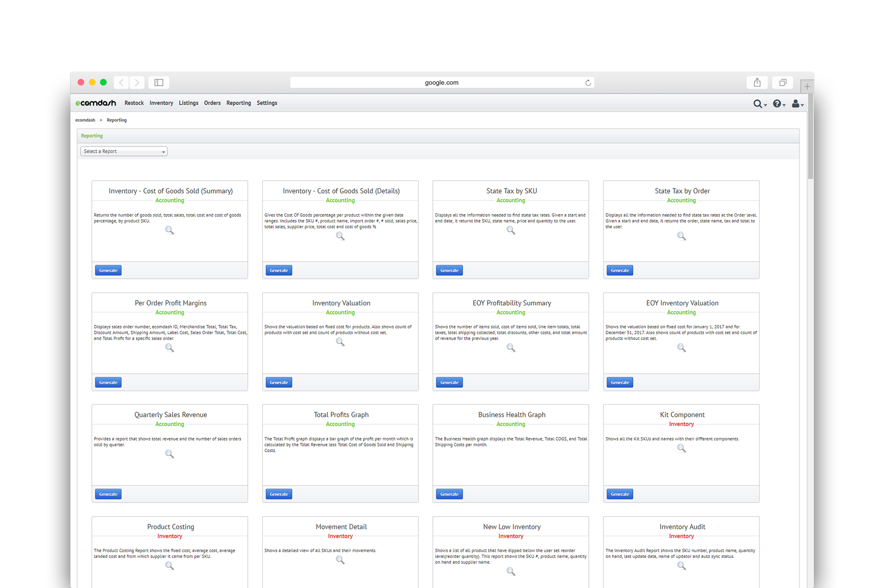Click magnifier in Movement Detail card
Screen dimensions: 888x588
point(340,560)
